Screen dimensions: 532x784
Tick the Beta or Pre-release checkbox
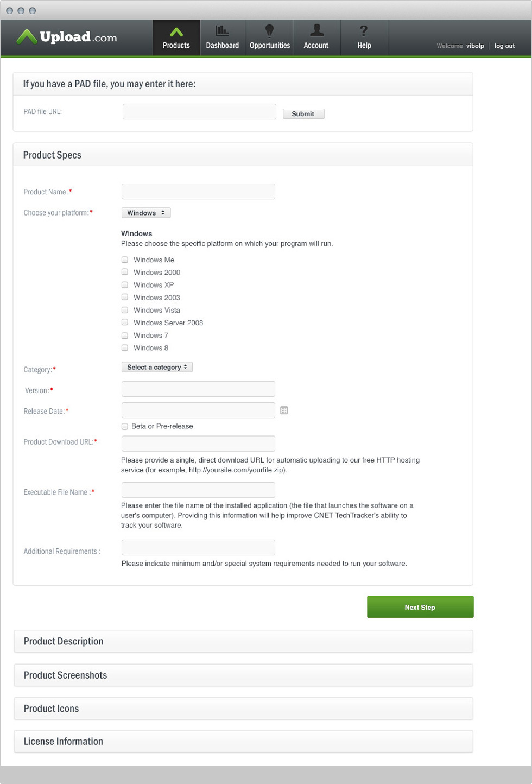(125, 427)
